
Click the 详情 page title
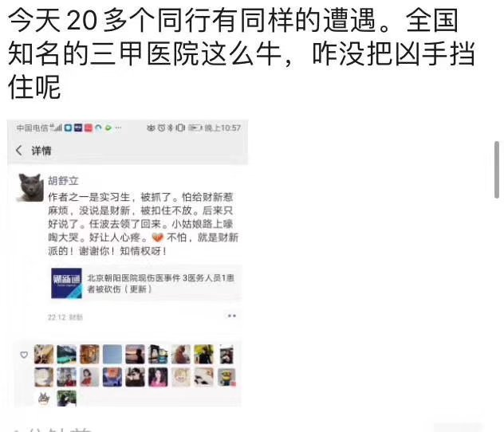41,151
